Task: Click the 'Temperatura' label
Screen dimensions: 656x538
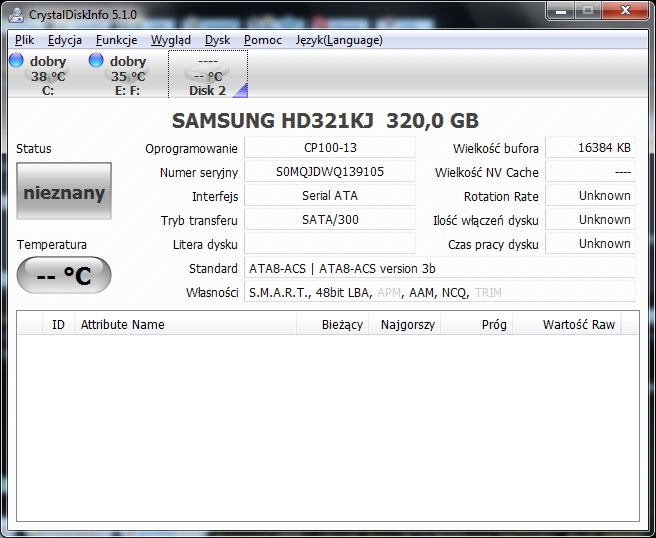Action: (52, 244)
